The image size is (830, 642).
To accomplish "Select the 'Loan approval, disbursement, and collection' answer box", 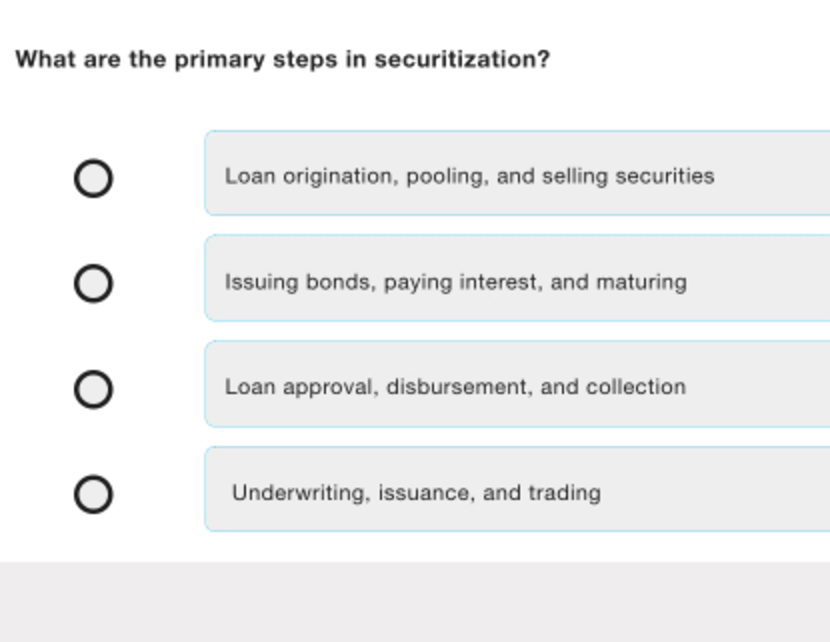I will pos(517,384).
